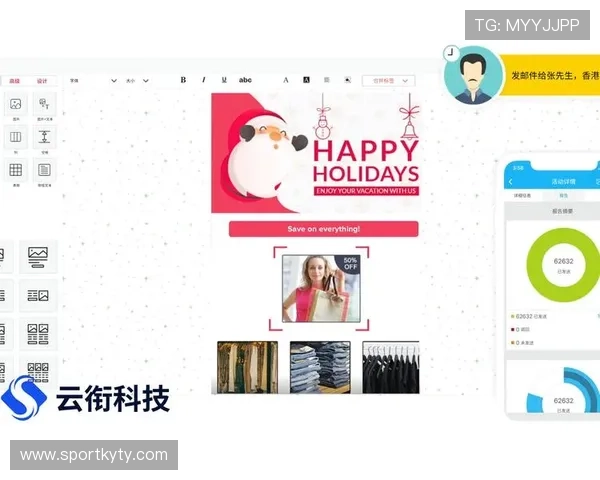Tap the green 62632 legend entry
The width and height of the screenshot is (600, 480).
click(x=529, y=317)
